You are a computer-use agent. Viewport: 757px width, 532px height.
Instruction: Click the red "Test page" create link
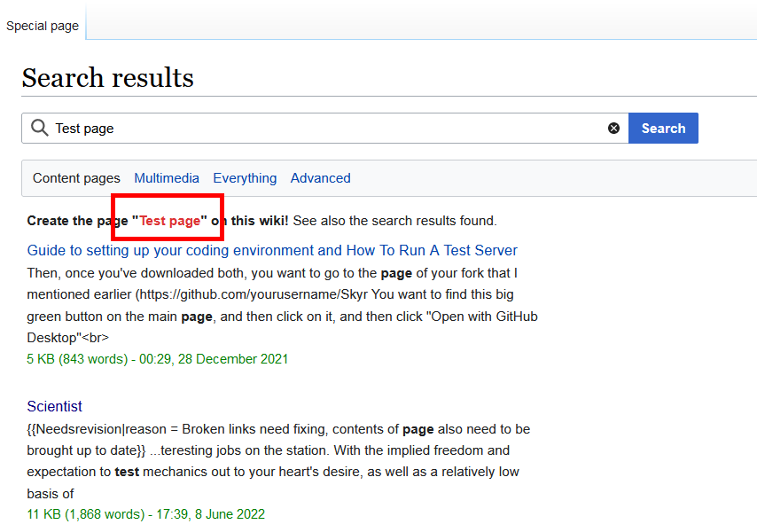coord(169,221)
